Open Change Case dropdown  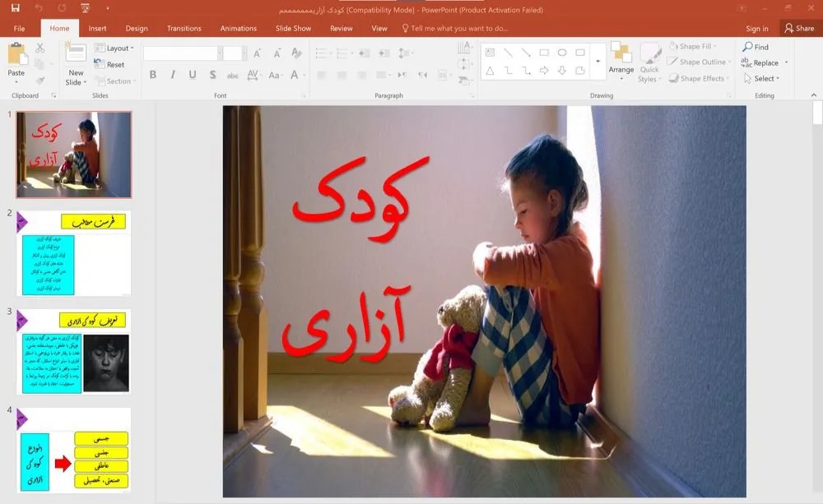[x=274, y=75]
